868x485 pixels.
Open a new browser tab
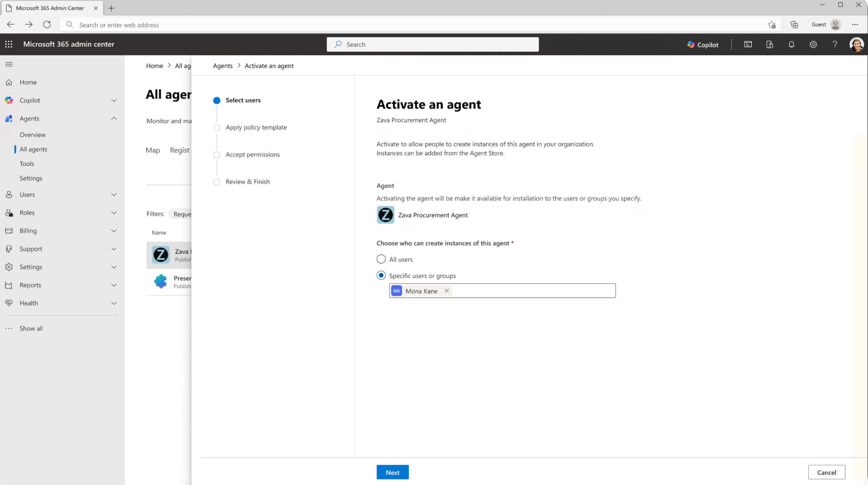click(x=111, y=8)
